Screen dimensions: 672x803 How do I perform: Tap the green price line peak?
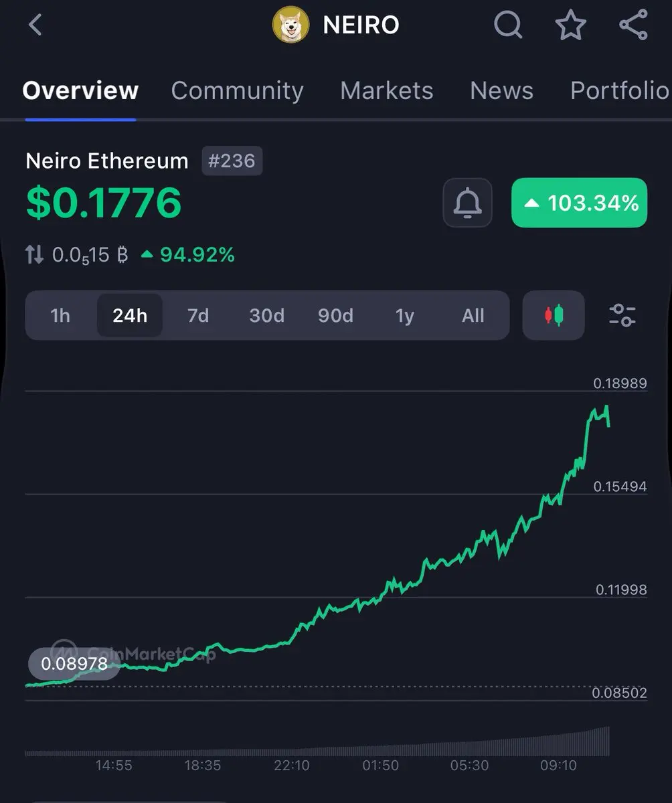click(x=606, y=407)
